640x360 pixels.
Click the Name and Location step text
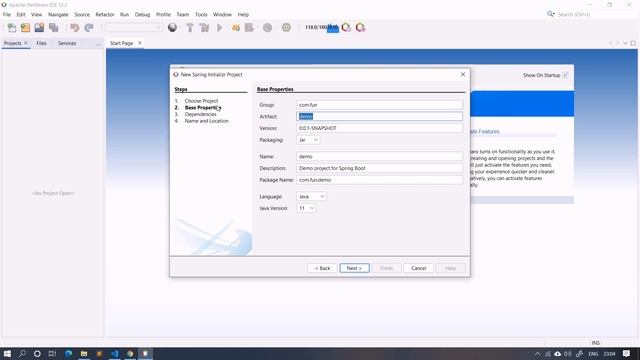(207, 121)
